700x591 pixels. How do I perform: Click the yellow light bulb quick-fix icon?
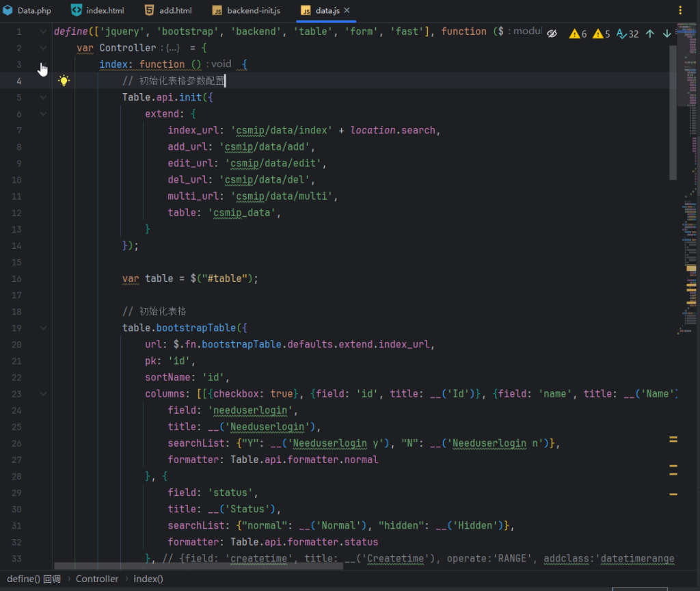[x=64, y=81]
